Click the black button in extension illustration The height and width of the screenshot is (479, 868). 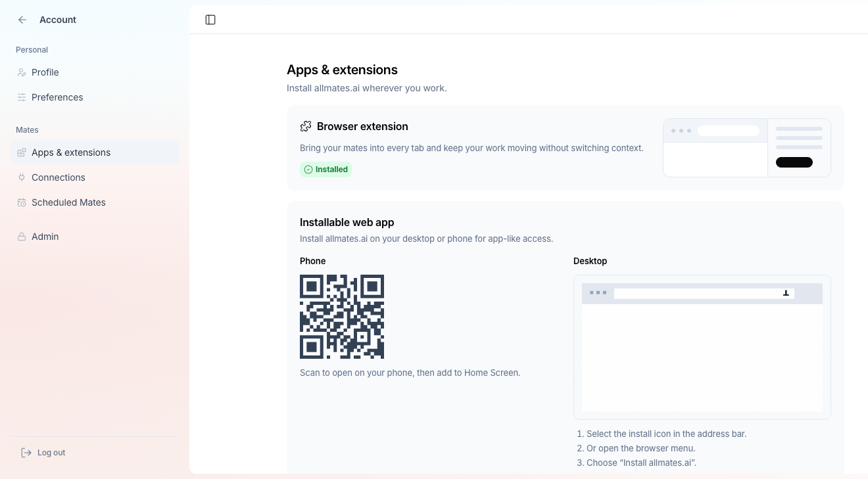(x=794, y=162)
